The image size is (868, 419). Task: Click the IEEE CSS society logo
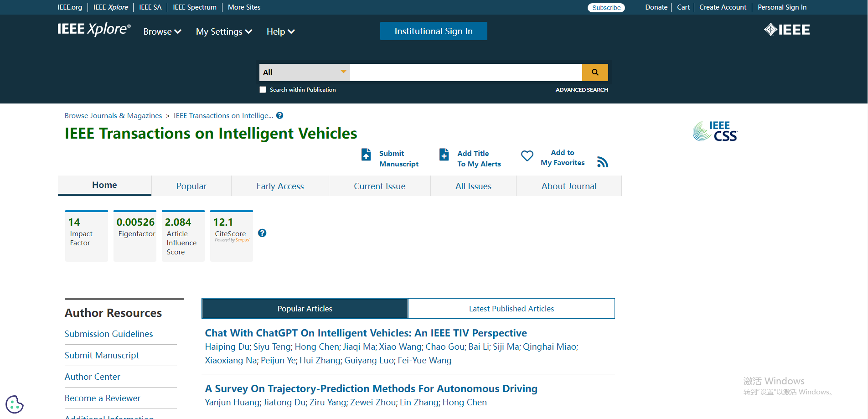click(x=715, y=131)
